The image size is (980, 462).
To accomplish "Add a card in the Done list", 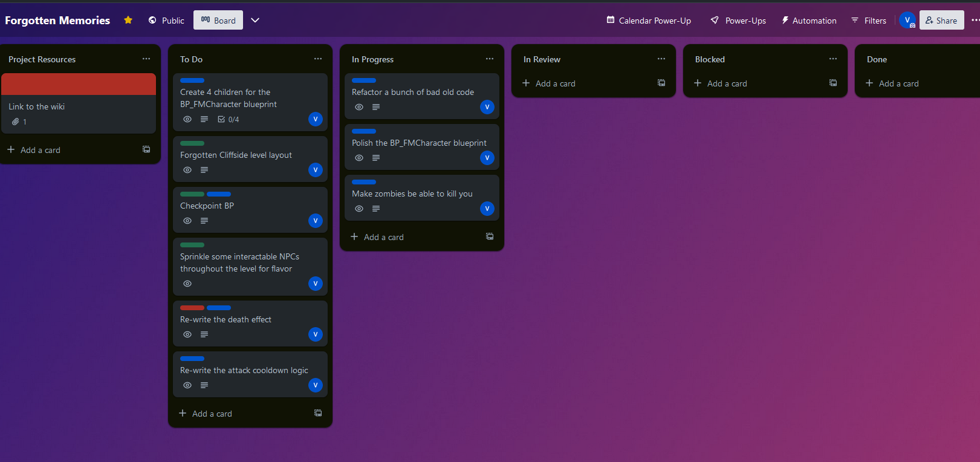I will [x=892, y=83].
